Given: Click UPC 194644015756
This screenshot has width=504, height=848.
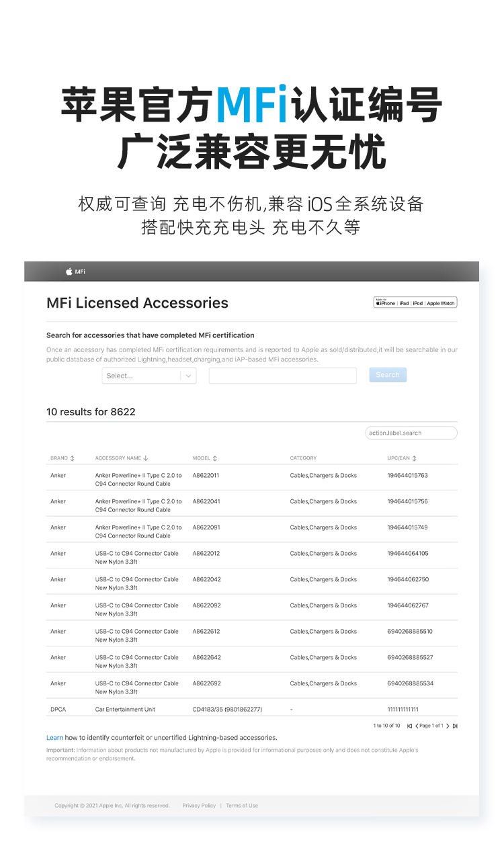Looking at the screenshot, I should [407, 501].
